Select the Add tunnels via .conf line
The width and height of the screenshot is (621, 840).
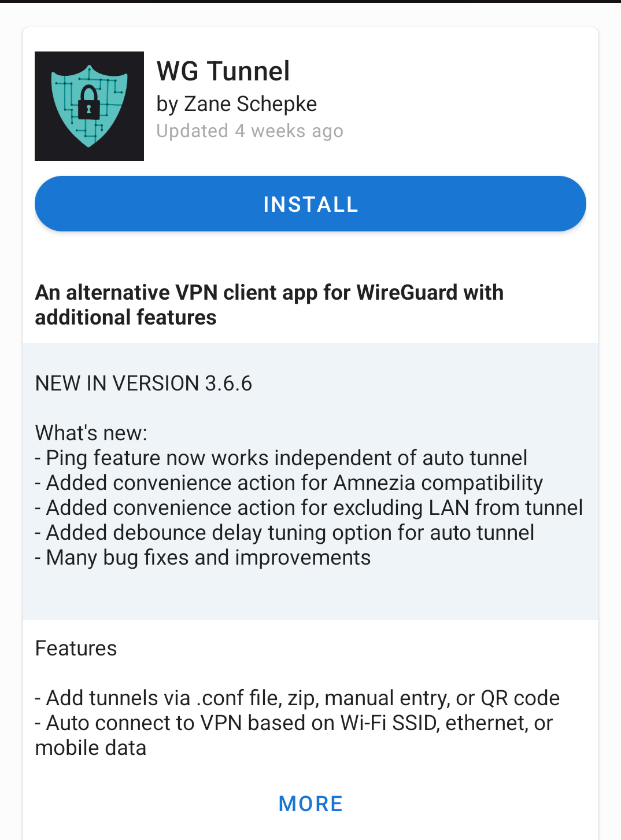(298, 698)
